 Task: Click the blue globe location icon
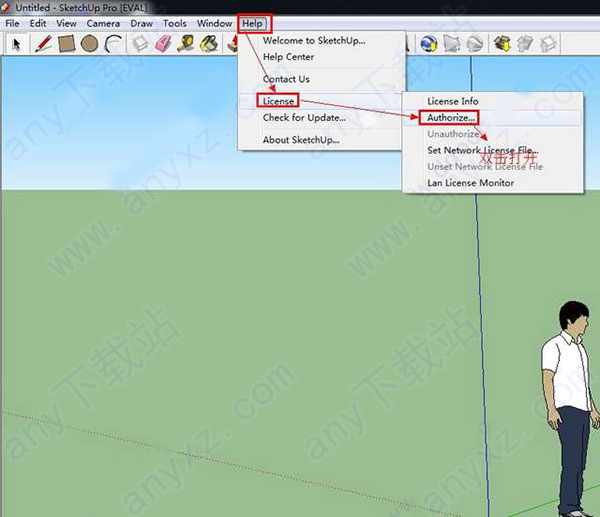tap(429, 44)
